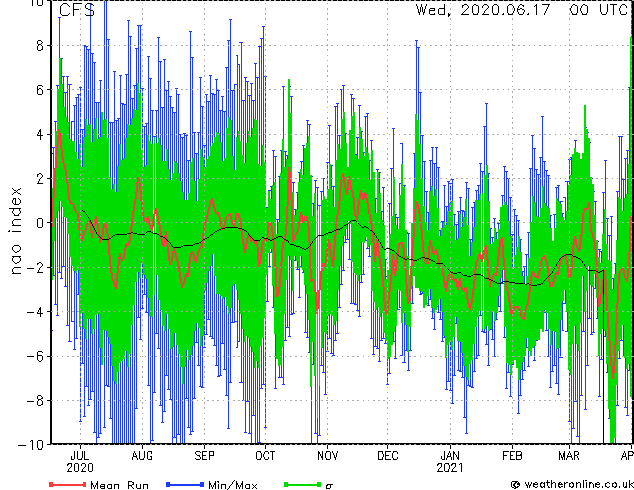Select the "Mean Run" legend label

coord(119,485)
